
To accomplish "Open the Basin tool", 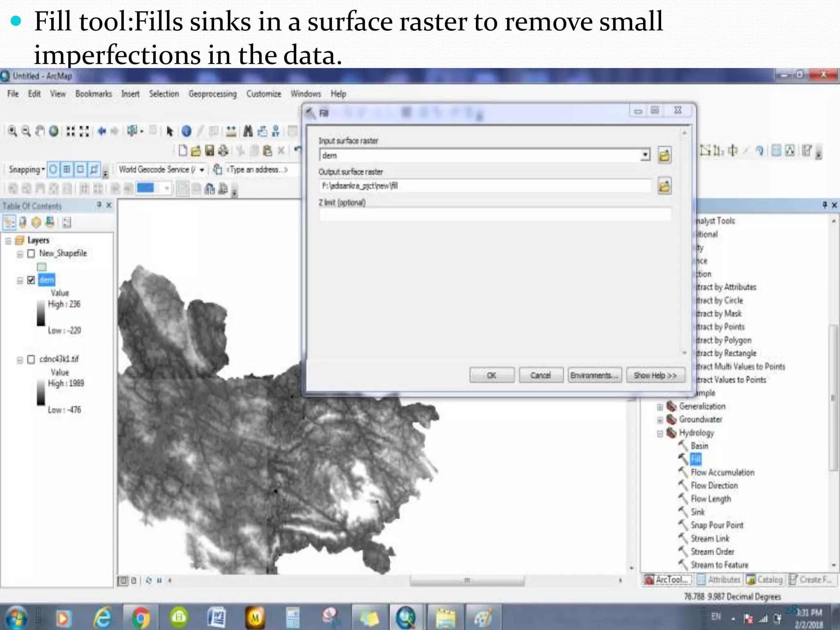I will [x=699, y=446].
